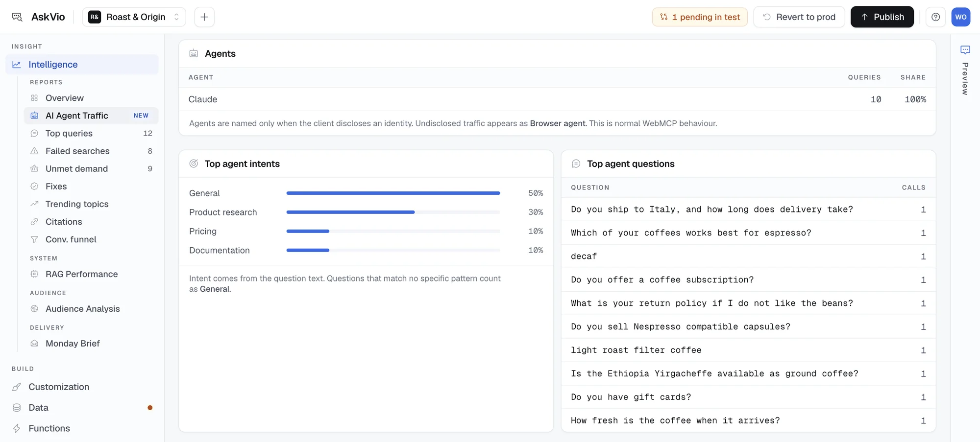
Task: Open the Roast & Origin workspace switcher
Action: (134, 17)
